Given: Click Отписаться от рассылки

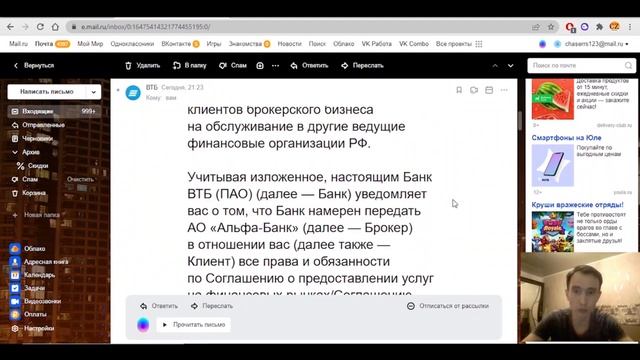Looking at the screenshot, I should (448, 306).
